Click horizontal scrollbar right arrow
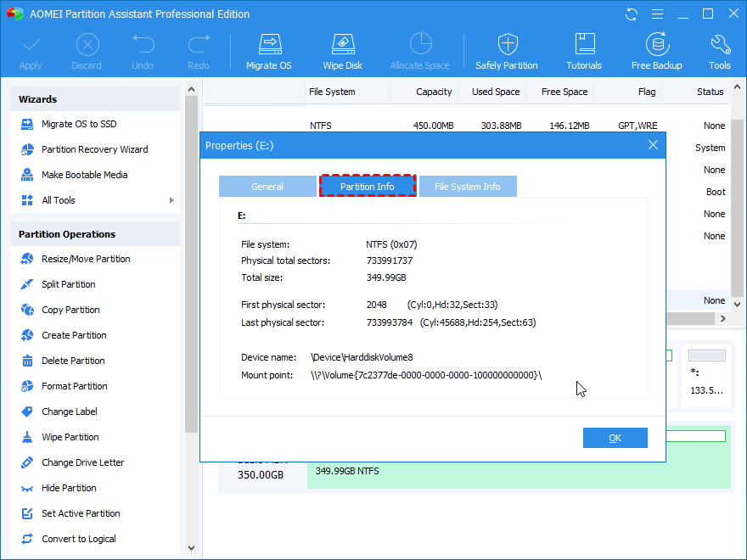Viewport: 747px width, 560px height. [723, 318]
